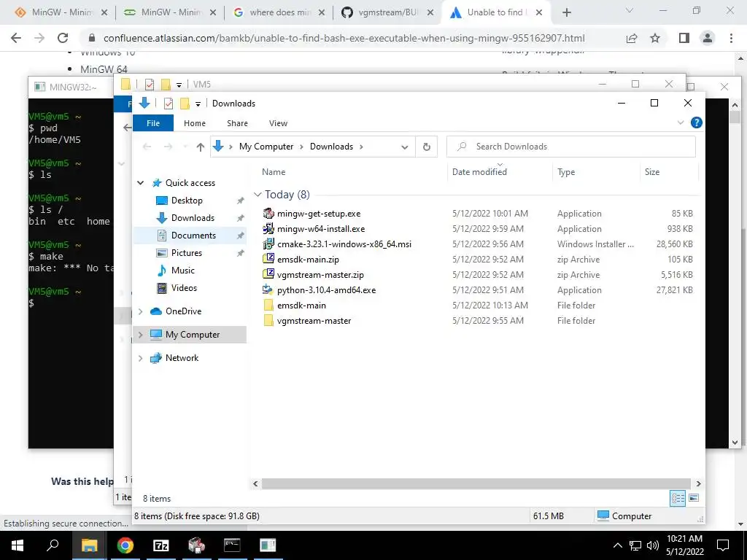Screen dimensions: 747x560
Task: Open Quick Access Toolbar customize dropdown
Action: [x=198, y=104]
